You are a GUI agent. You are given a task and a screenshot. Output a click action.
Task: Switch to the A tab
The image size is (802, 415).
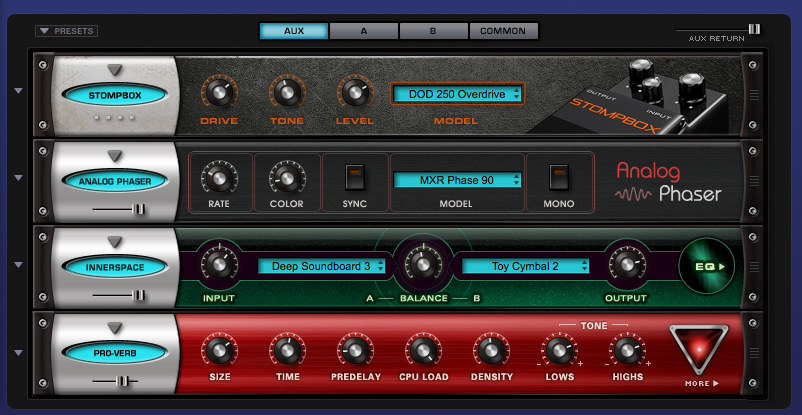coord(364,31)
